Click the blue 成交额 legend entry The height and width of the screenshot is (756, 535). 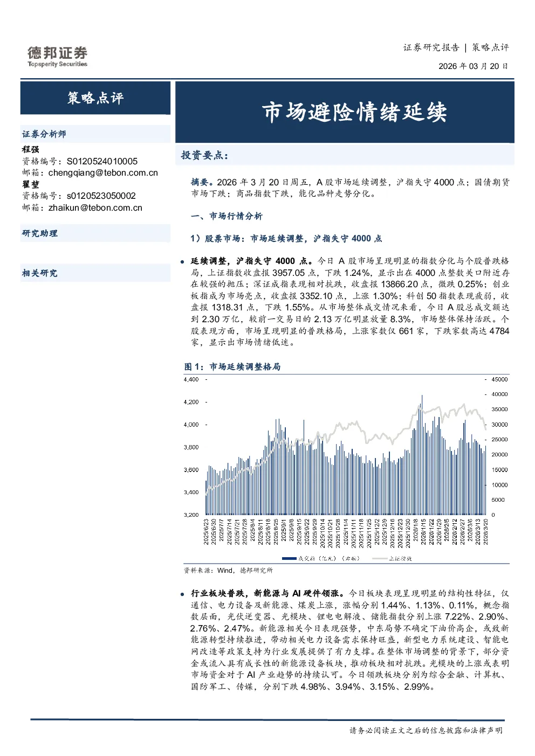[x=320, y=558]
